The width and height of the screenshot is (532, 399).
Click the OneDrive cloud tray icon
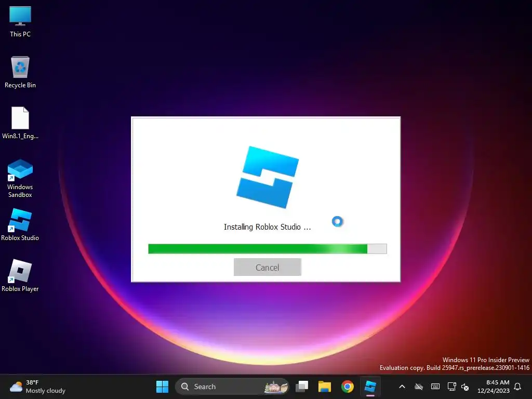[419, 387]
